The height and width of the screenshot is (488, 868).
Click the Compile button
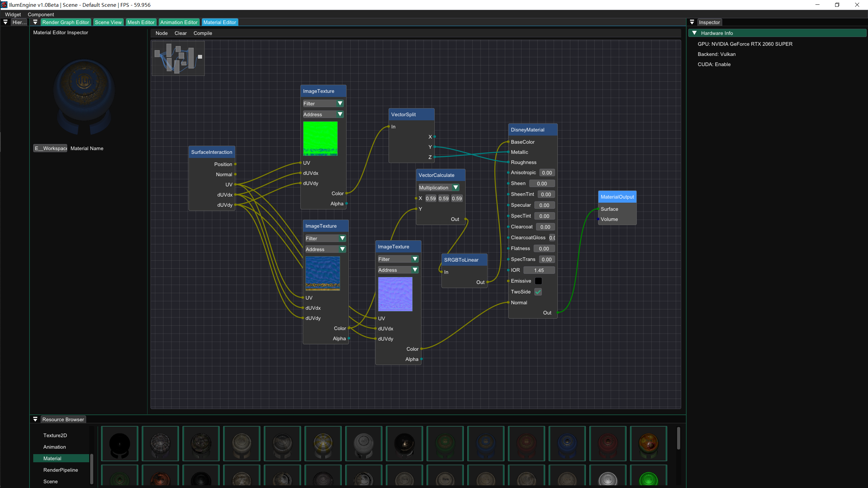coord(202,33)
